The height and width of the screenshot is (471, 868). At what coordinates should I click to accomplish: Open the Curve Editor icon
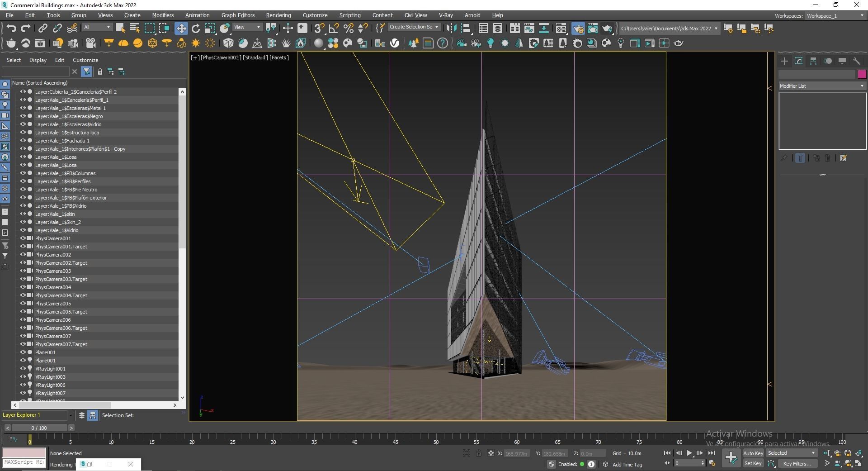pyautogui.click(x=529, y=29)
